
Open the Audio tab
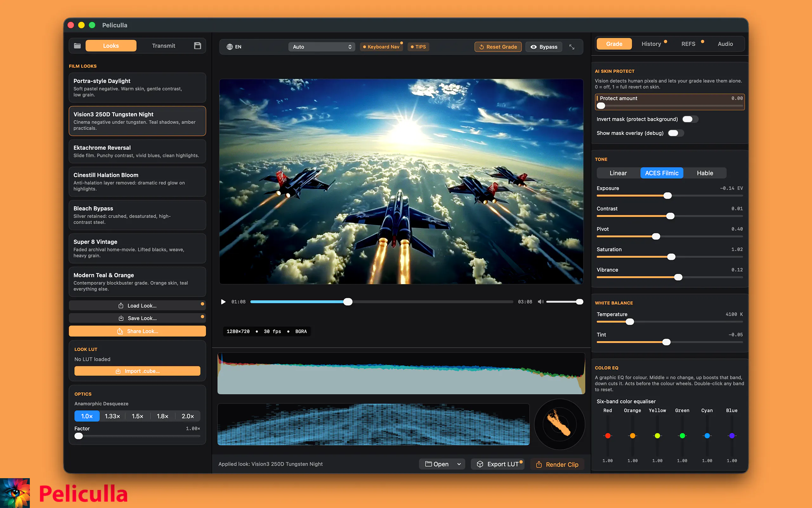725,44
